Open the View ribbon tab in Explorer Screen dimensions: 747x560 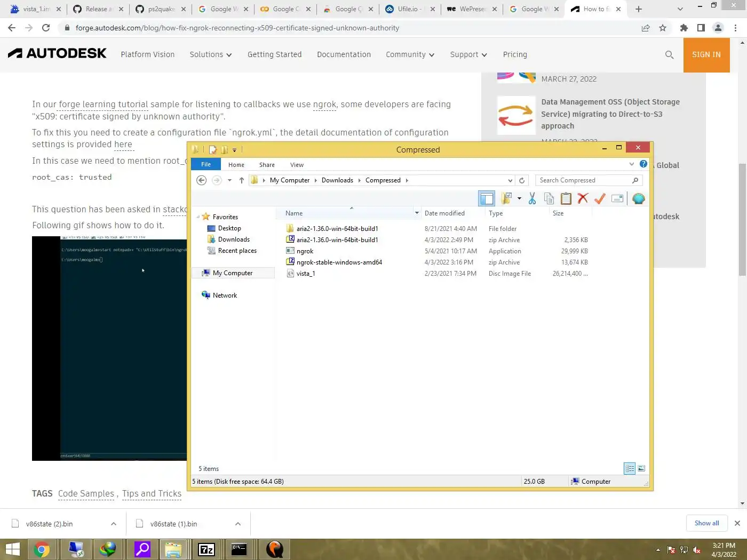297,165
